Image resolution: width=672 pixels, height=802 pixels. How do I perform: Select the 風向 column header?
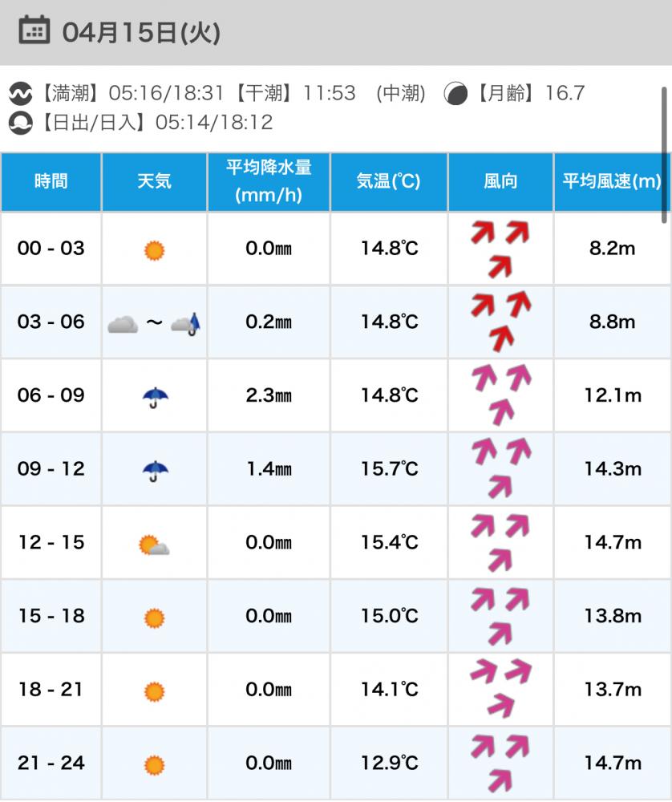pyautogui.click(x=500, y=181)
